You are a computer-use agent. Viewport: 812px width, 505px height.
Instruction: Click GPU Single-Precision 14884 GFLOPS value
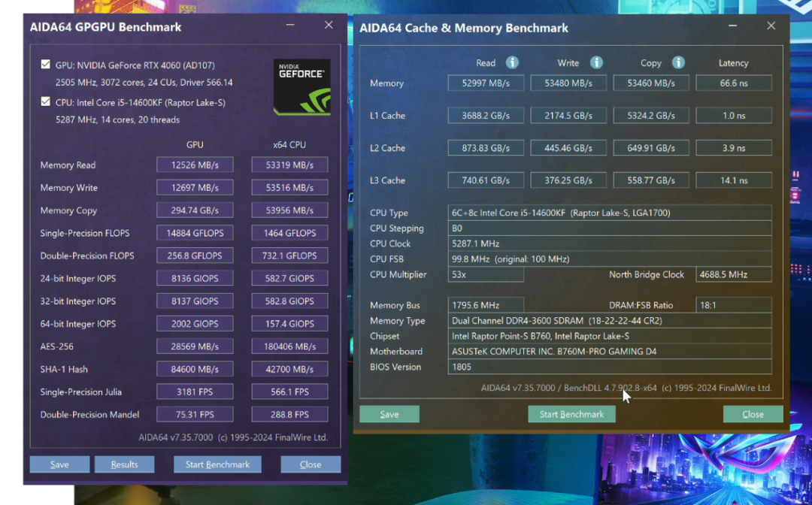[x=195, y=233]
